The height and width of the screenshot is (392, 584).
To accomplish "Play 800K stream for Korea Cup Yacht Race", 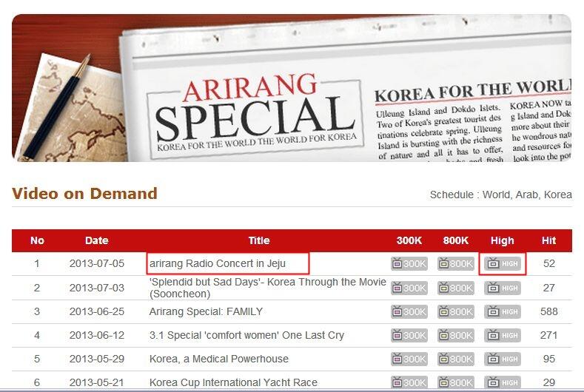I will pos(455,382).
